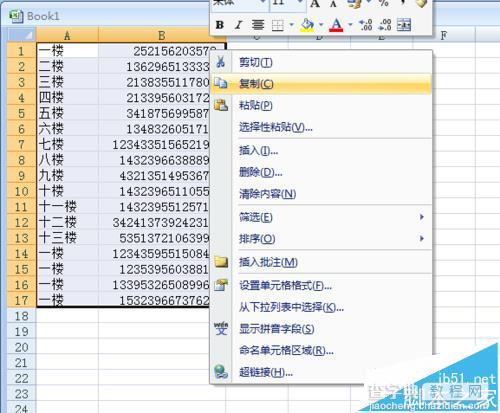Open the font color dropdown arrow

350,25
